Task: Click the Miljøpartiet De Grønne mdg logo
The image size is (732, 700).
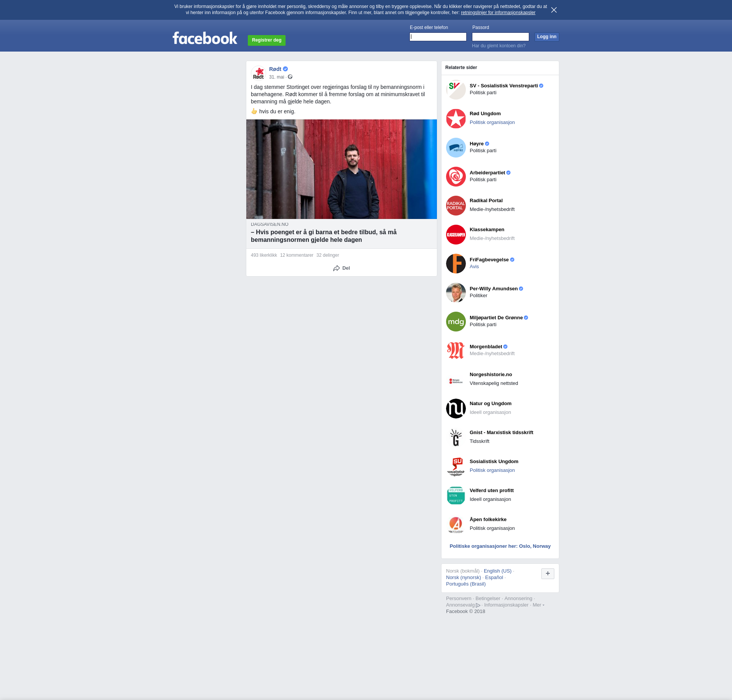Action: click(456, 322)
